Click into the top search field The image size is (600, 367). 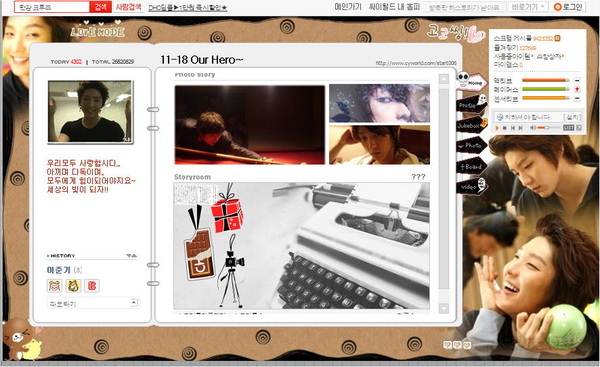pyautogui.click(x=52, y=7)
